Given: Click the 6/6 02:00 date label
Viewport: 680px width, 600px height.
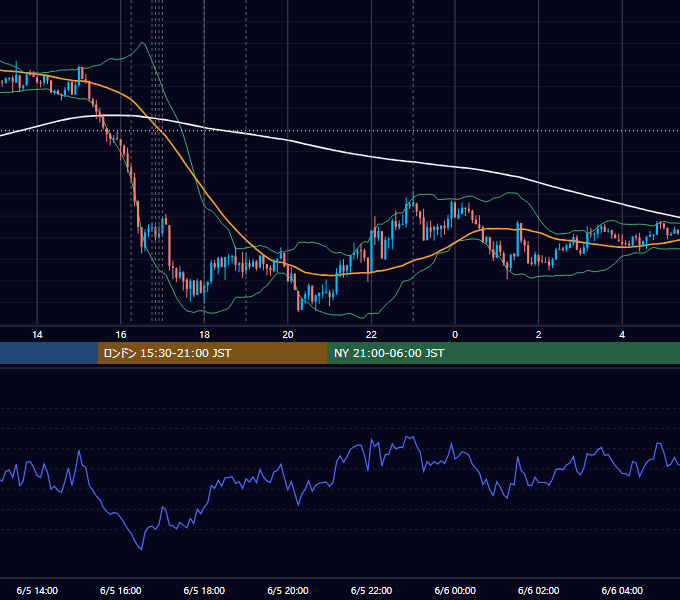Looking at the screenshot, I should 539,590.
